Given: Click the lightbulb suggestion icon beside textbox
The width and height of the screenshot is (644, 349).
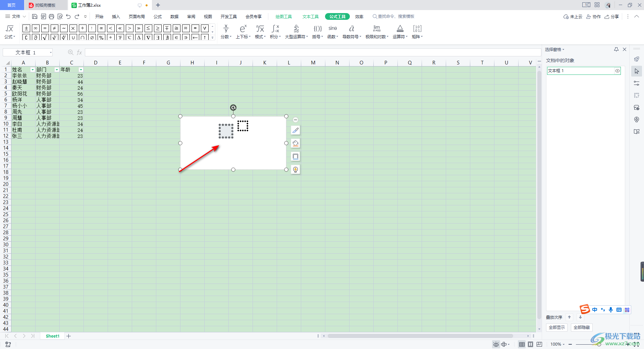Looking at the screenshot, I should coord(296,169).
